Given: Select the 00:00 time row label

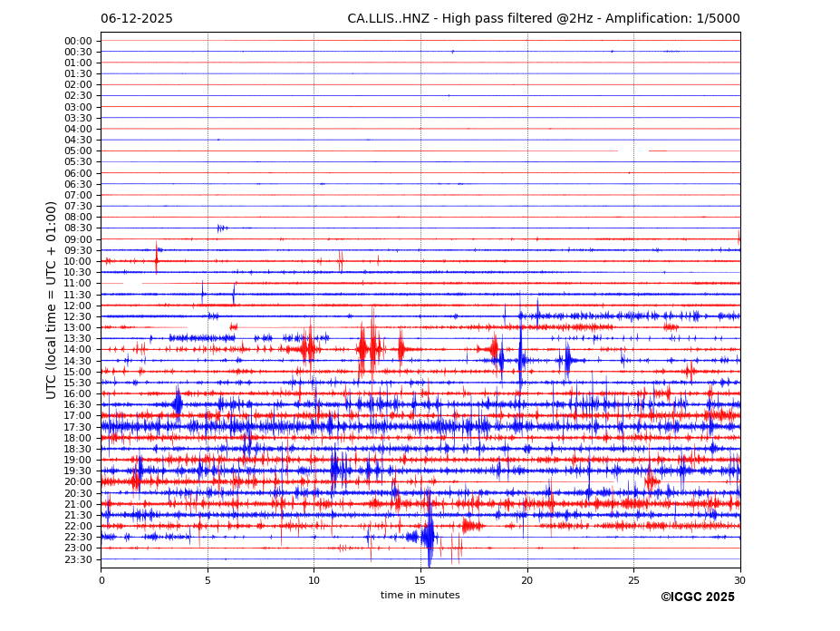Looking at the screenshot, I should click(x=78, y=41).
